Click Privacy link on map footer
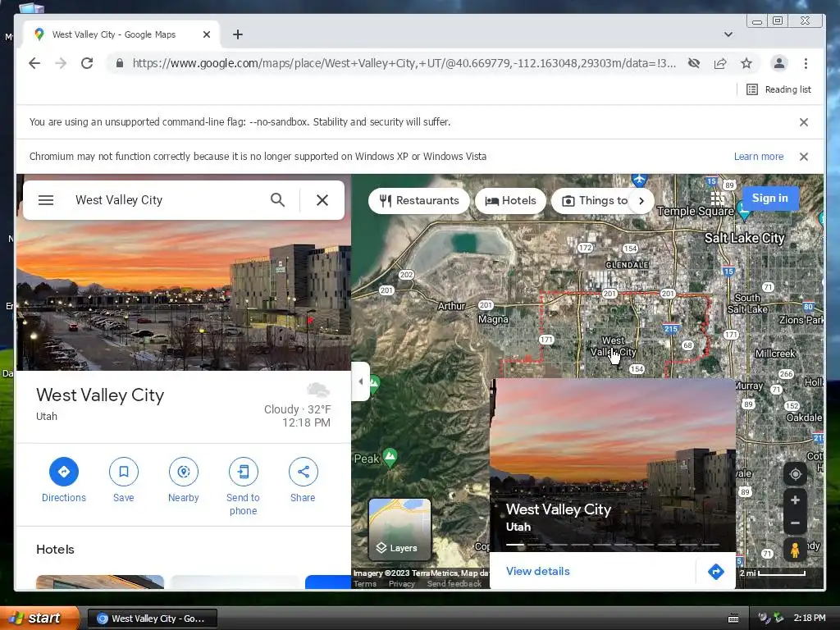Image resolution: width=840 pixels, height=630 pixels. point(402,584)
